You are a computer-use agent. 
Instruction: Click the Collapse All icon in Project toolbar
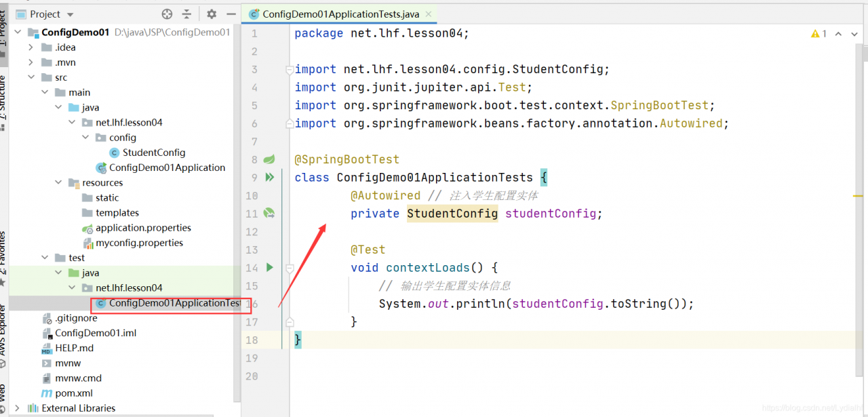click(x=186, y=14)
